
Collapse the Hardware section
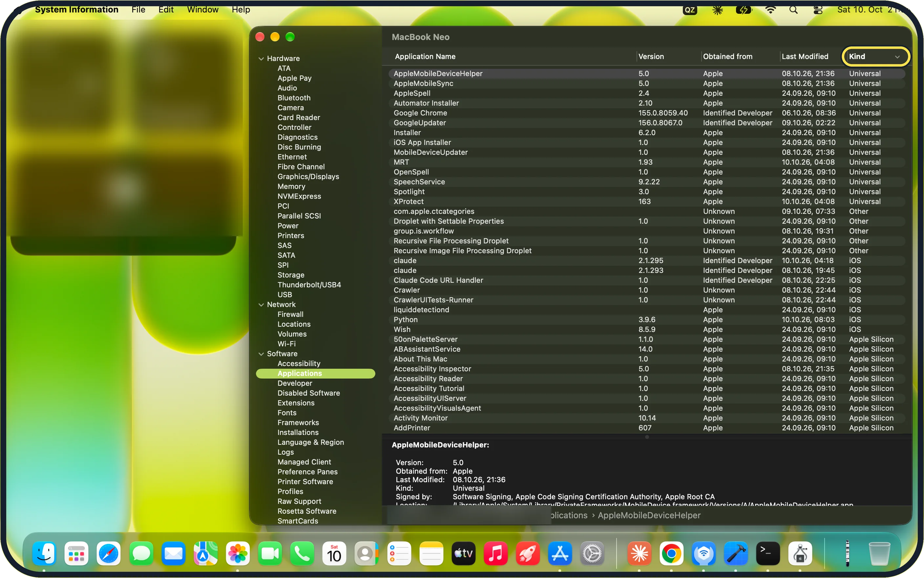(261, 58)
